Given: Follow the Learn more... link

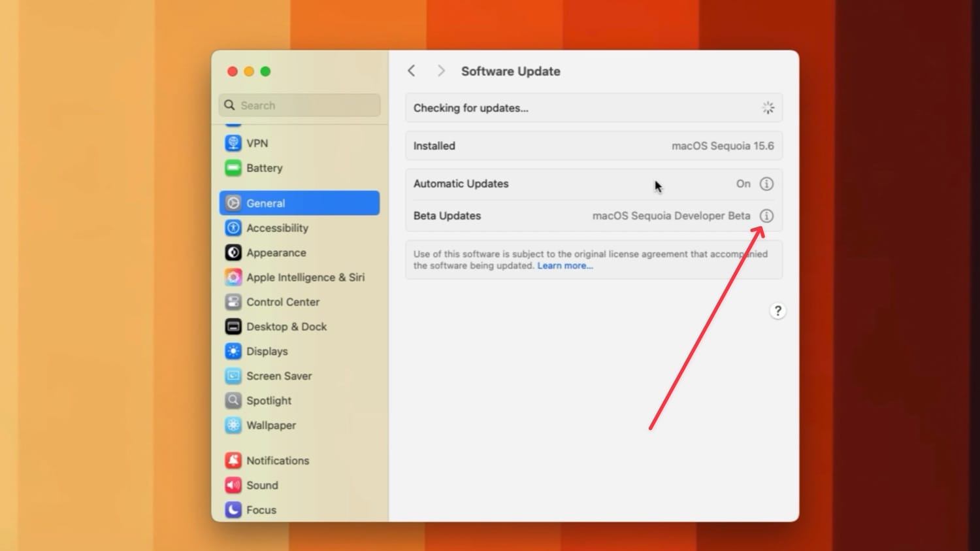Looking at the screenshot, I should pos(565,266).
